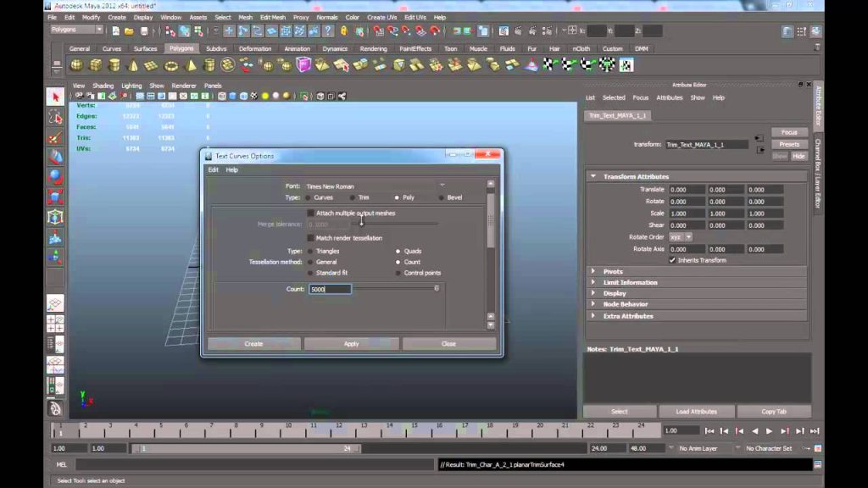868x488 pixels.
Task: Create a polygon torus from shelf
Action: (171, 65)
